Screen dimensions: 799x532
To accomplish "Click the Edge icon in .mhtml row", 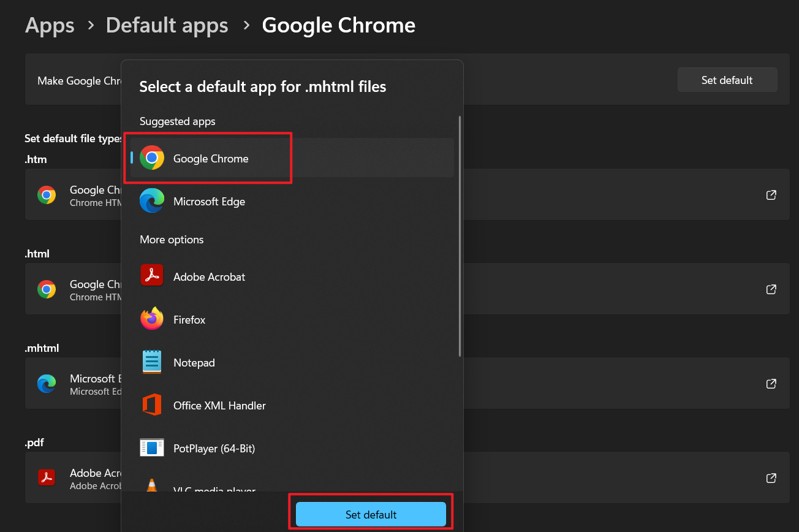I will tap(47, 384).
